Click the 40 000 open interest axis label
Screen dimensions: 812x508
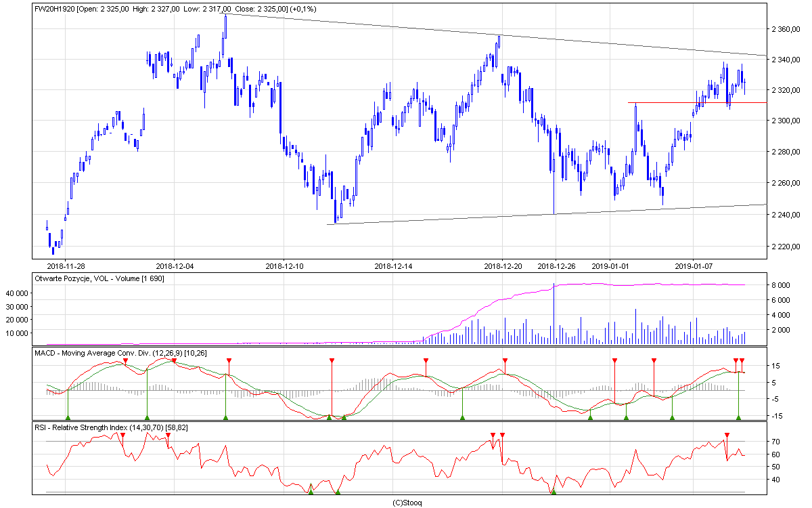(47, 293)
